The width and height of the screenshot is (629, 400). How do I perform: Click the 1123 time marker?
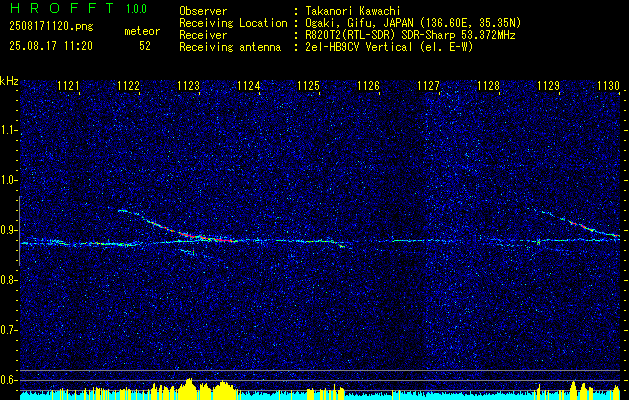pyautogui.click(x=188, y=85)
